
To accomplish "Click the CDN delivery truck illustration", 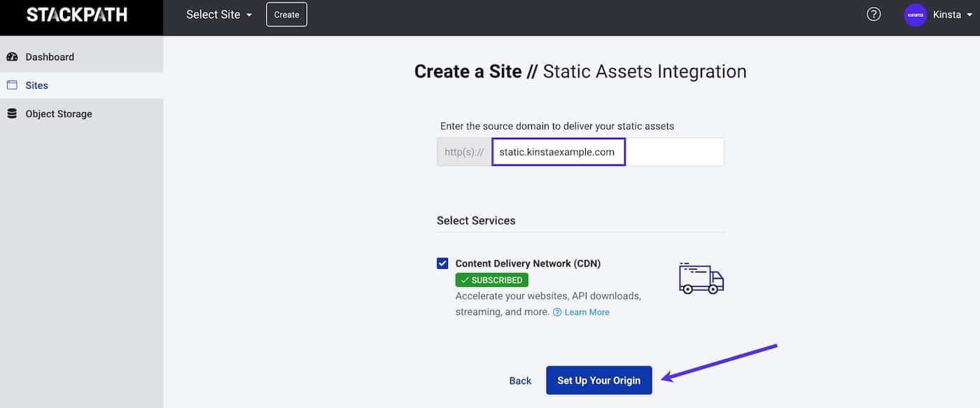I will click(x=700, y=278).
